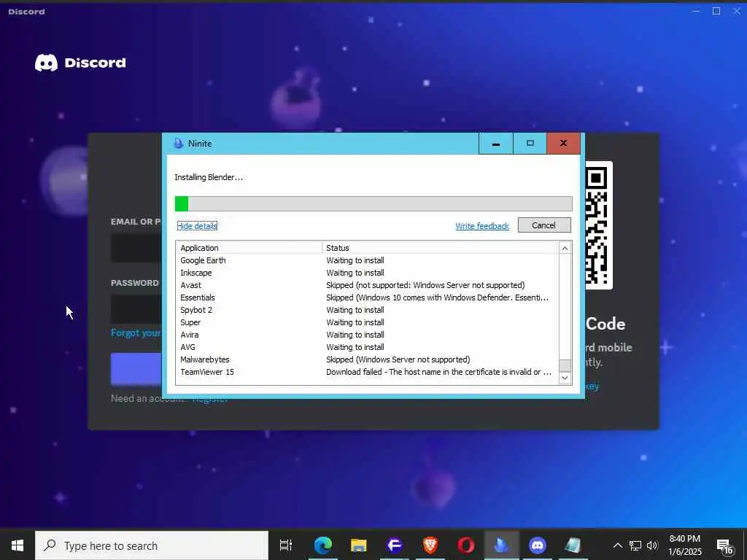Launch Opera from the taskbar
747x560 pixels.
pyautogui.click(x=466, y=545)
